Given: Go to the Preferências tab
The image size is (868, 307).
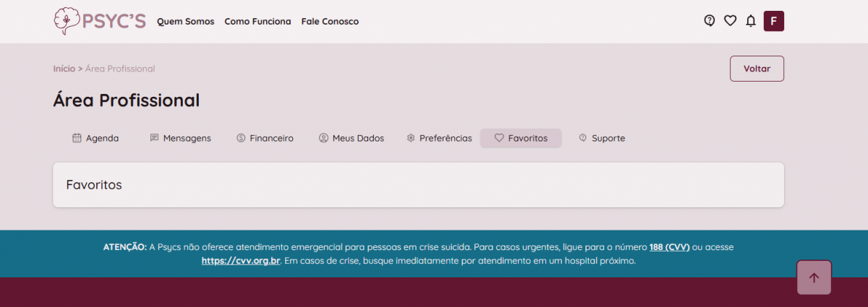Looking at the screenshot, I should [439, 138].
